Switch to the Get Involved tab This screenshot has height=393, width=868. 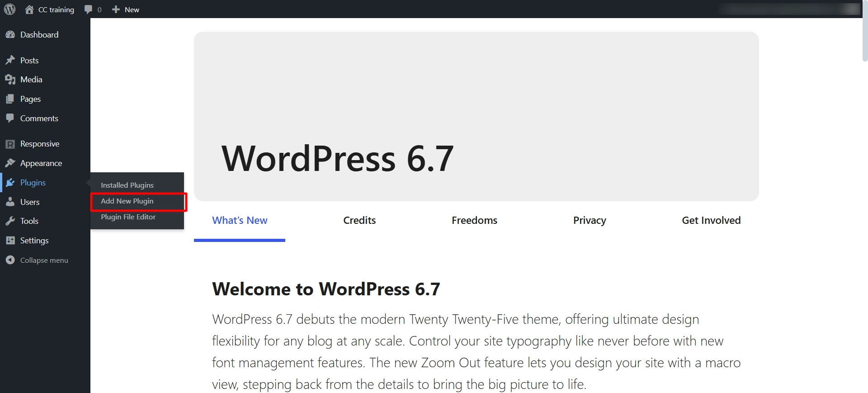click(x=711, y=221)
